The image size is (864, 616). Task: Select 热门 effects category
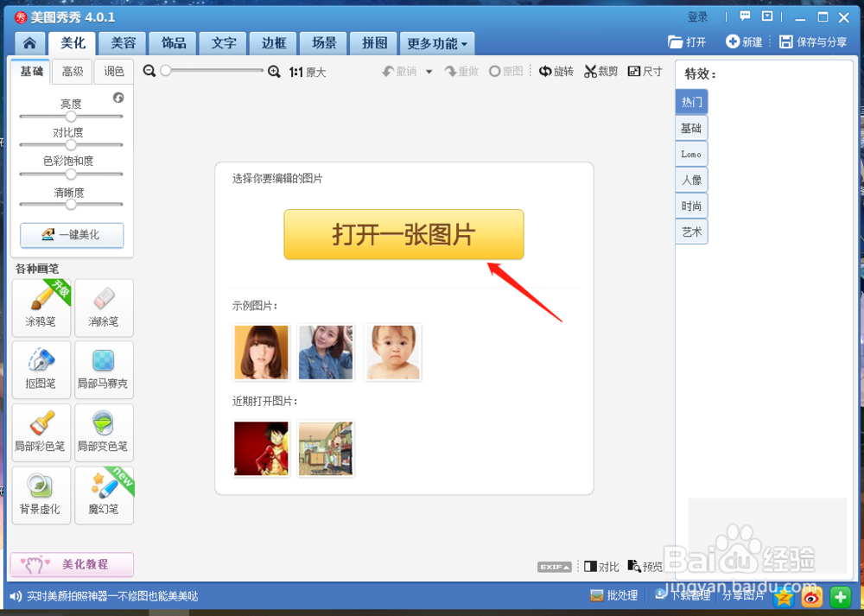coord(691,102)
